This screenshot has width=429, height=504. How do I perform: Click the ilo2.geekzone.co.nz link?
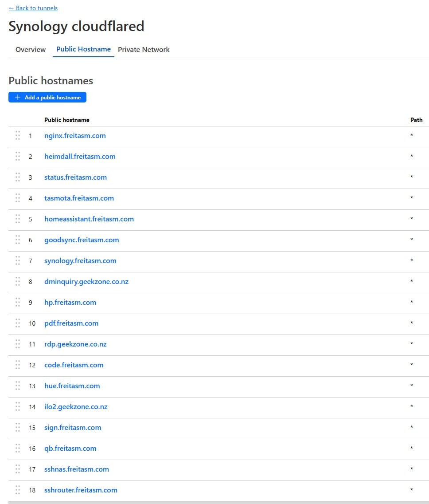(76, 406)
